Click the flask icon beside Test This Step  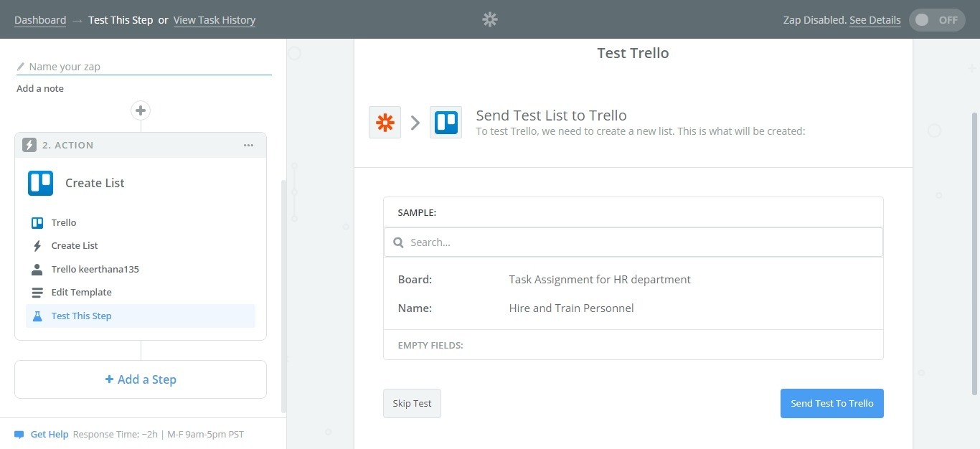pyautogui.click(x=37, y=316)
